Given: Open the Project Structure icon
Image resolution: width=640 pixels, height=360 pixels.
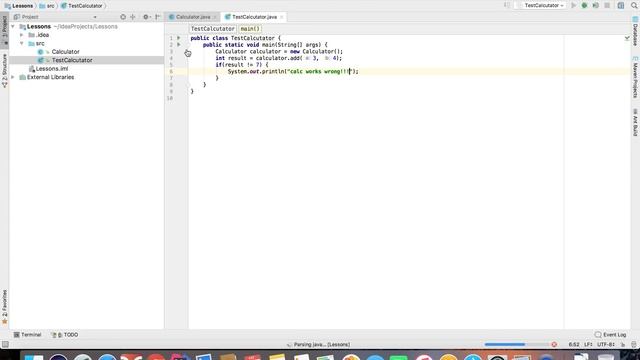Looking at the screenshot, I should [621, 6].
